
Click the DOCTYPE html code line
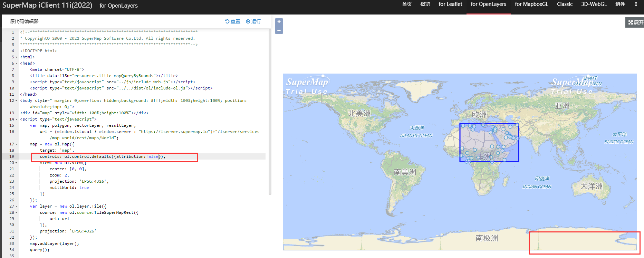[38, 51]
